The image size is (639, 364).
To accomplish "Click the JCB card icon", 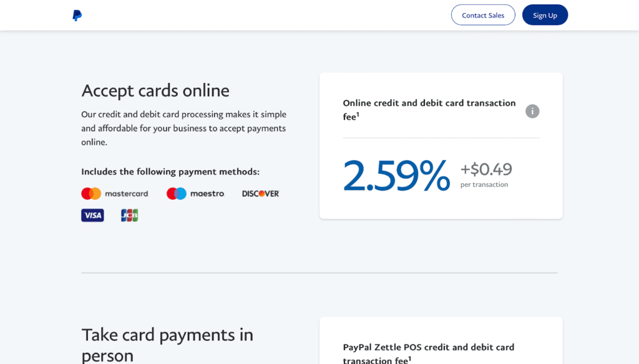I will click(129, 215).
